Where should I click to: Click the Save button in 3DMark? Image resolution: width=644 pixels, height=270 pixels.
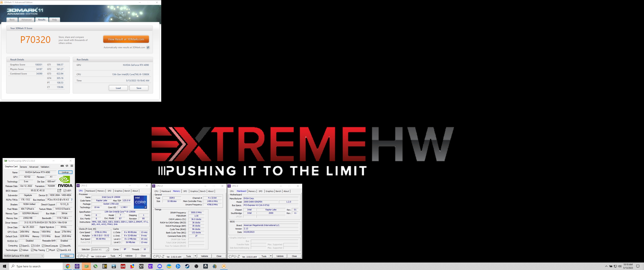[x=139, y=88]
